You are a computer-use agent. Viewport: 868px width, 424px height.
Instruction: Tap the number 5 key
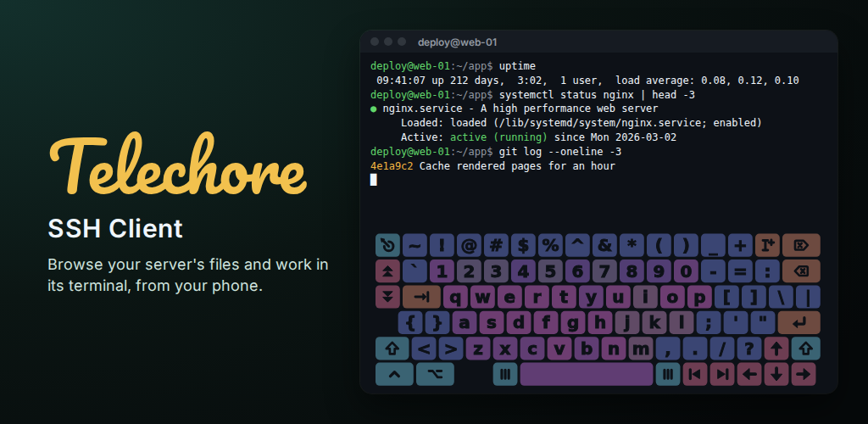click(x=550, y=271)
